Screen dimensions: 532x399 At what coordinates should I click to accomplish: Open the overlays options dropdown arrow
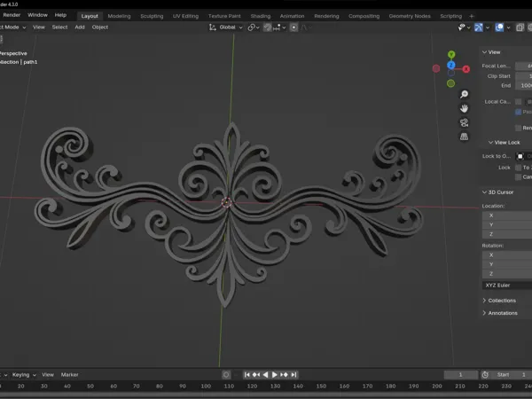point(508,27)
